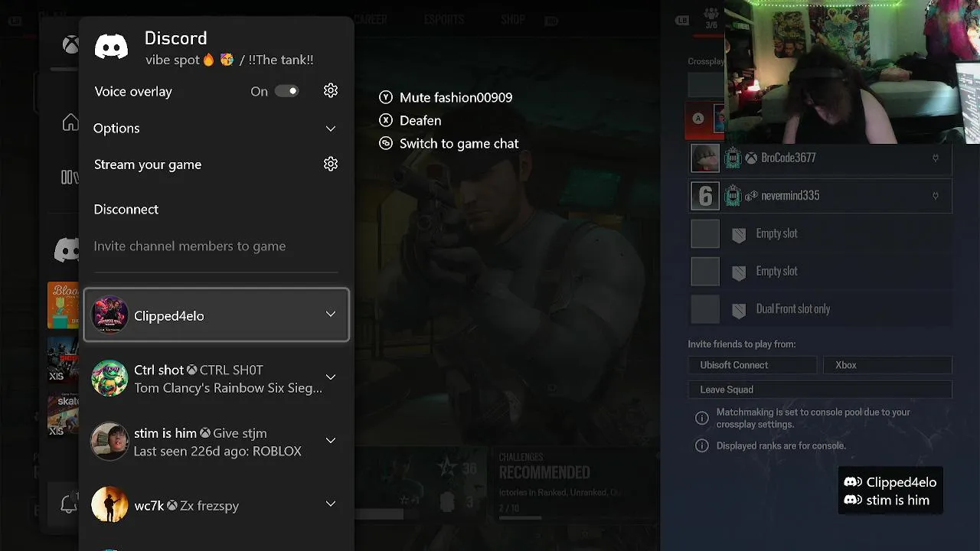Open Voice overlay settings gear
980x551 pixels.
(x=331, y=91)
